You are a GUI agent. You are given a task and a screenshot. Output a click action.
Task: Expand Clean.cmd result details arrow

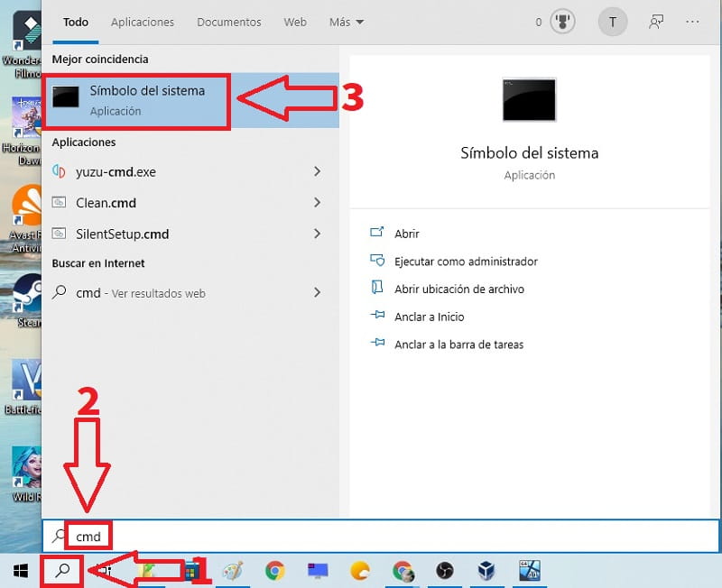tap(318, 202)
